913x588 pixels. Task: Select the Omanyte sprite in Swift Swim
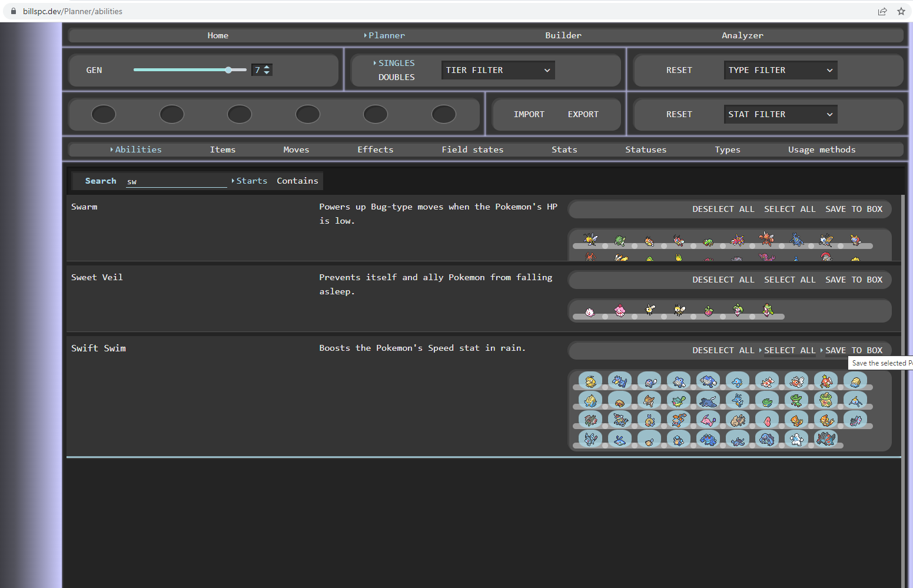click(855, 381)
